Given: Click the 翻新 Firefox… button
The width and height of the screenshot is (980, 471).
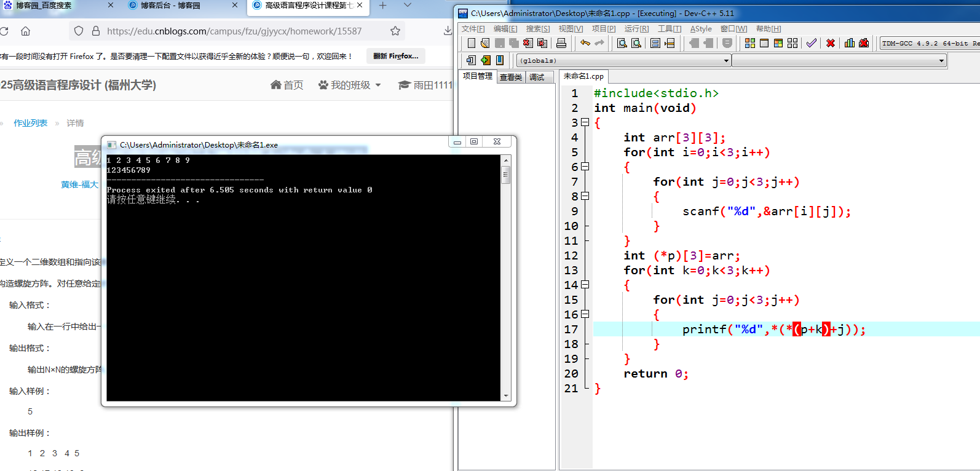Looking at the screenshot, I should [396, 56].
